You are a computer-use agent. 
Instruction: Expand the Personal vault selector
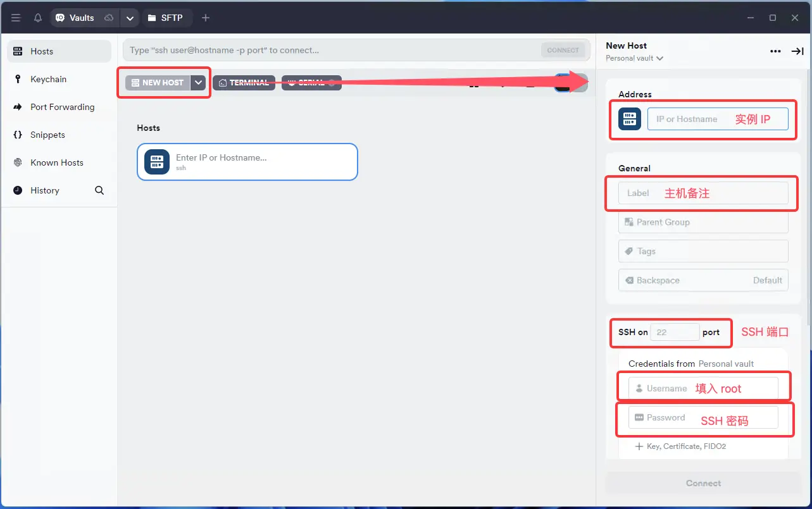[x=634, y=58]
